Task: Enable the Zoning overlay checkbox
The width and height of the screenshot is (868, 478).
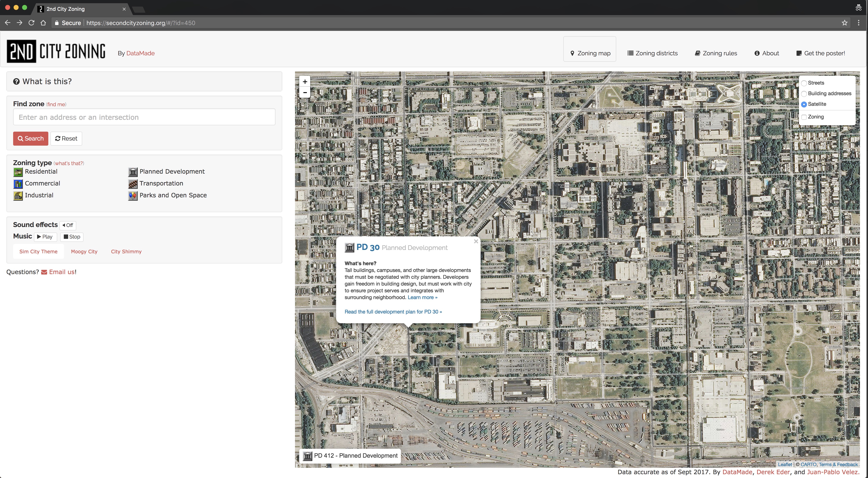Action: 804,116
